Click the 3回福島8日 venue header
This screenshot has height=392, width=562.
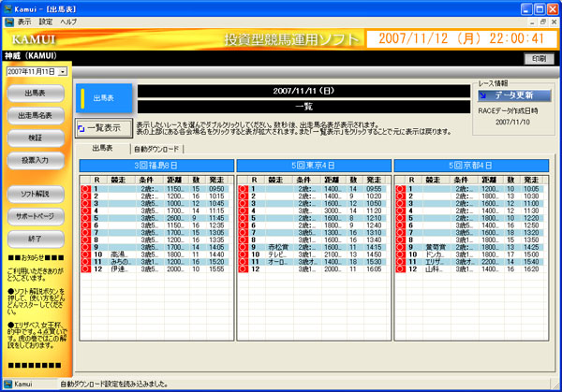pyautogui.click(x=155, y=167)
